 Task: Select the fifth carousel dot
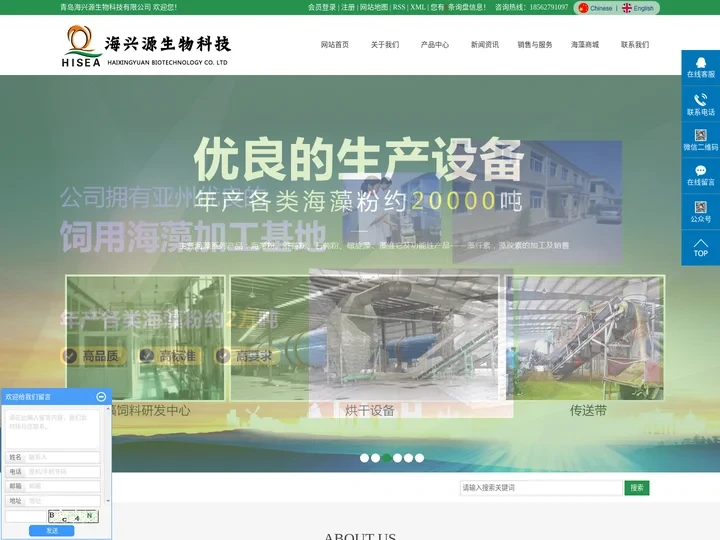point(408,458)
